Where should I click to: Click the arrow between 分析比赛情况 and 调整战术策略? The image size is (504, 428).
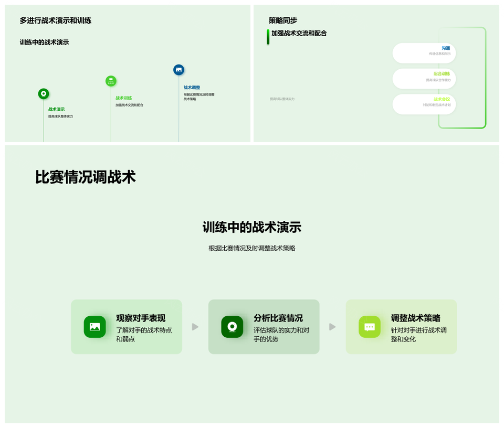(x=332, y=327)
